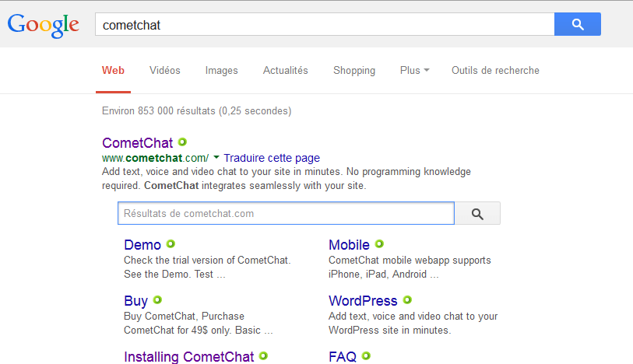The width and height of the screenshot is (633, 364).
Task: Click the Traduire cette page link
Action: (272, 158)
